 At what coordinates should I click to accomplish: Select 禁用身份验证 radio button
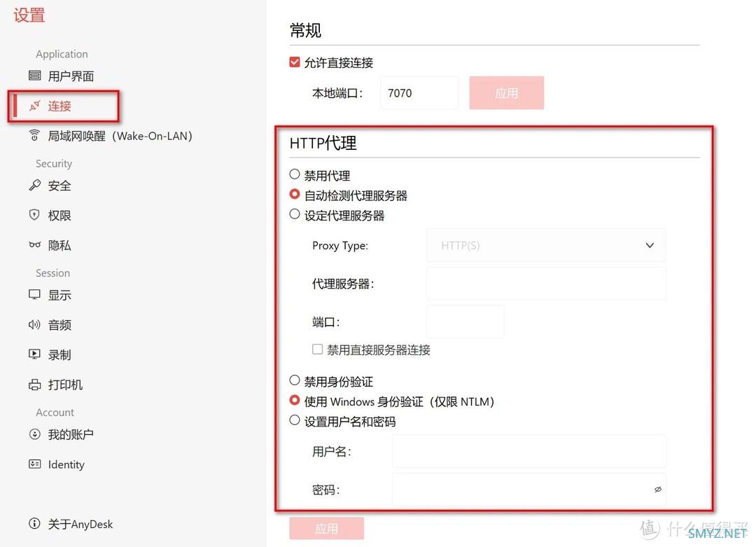coord(295,380)
